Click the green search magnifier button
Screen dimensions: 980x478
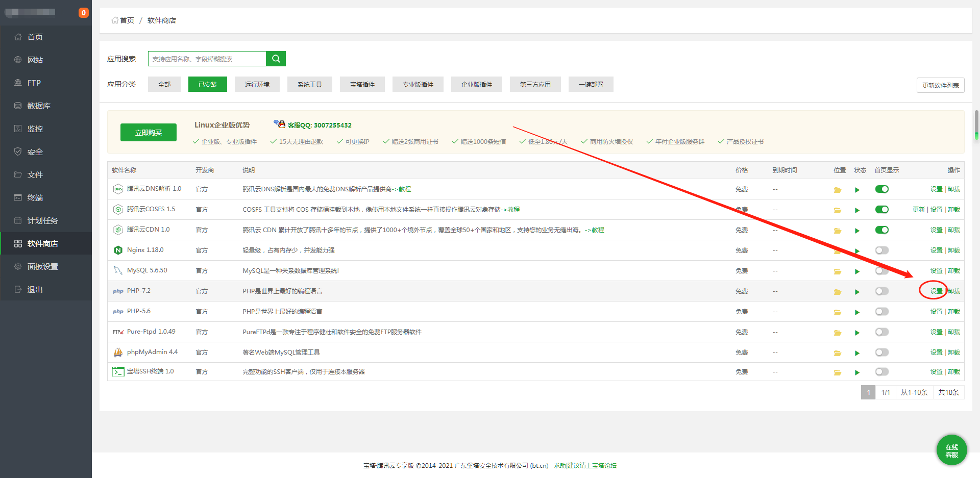click(x=276, y=59)
